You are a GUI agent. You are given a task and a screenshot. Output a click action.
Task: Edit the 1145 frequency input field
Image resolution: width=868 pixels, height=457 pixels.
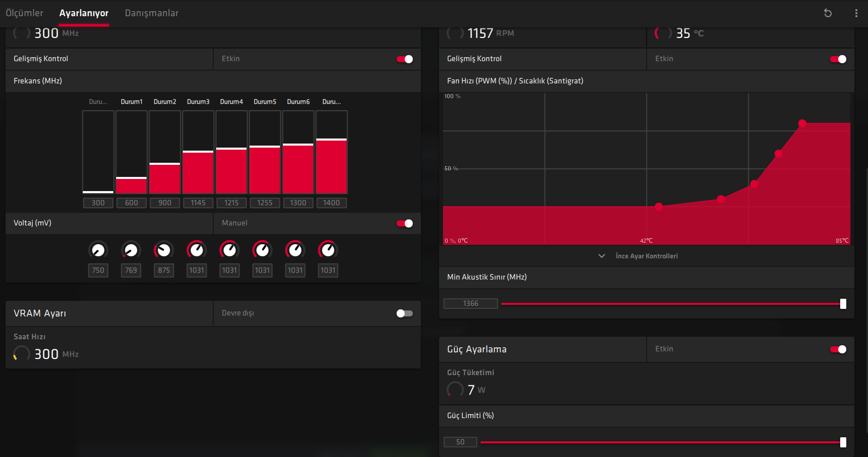pos(198,203)
